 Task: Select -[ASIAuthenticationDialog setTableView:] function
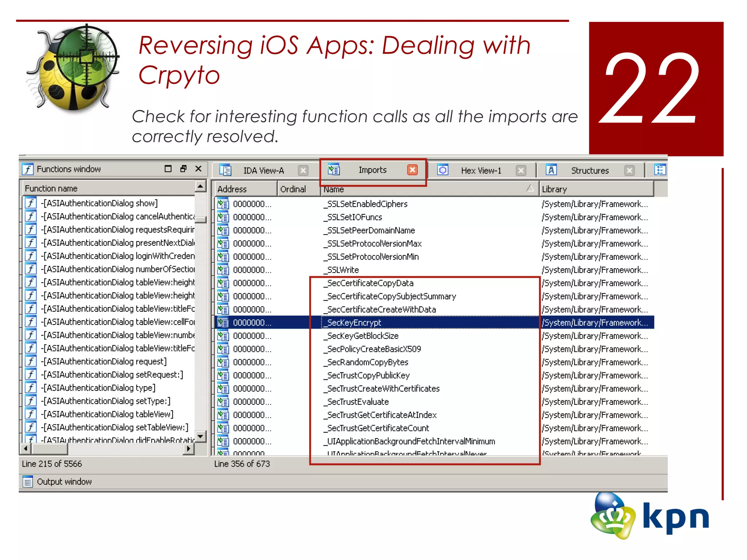tap(115, 427)
